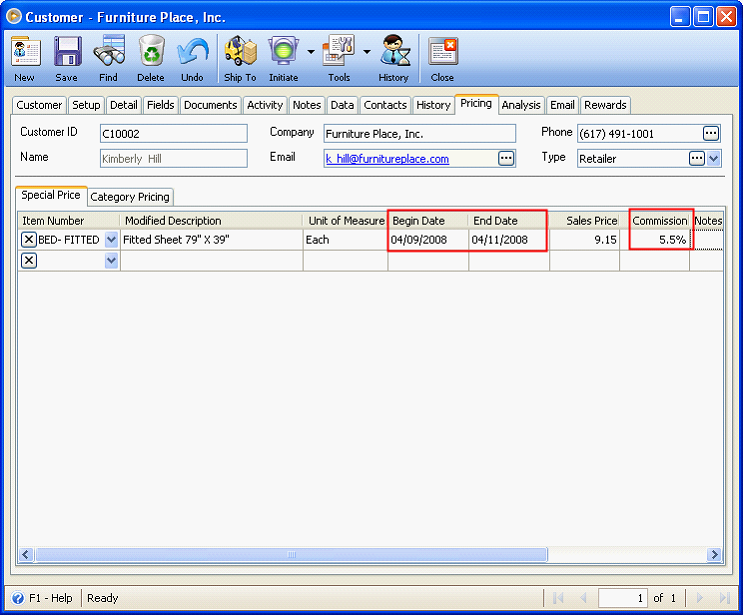This screenshot has height=616, width=744.
Task: Open the Phone ellipsis button
Action: (x=710, y=134)
